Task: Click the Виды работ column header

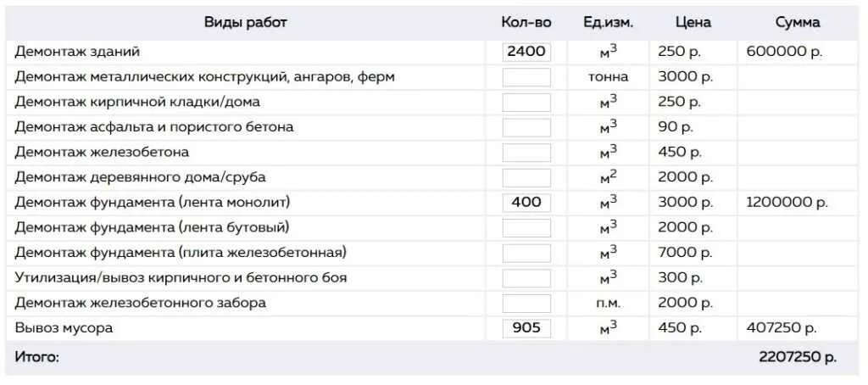Action: pos(245,23)
